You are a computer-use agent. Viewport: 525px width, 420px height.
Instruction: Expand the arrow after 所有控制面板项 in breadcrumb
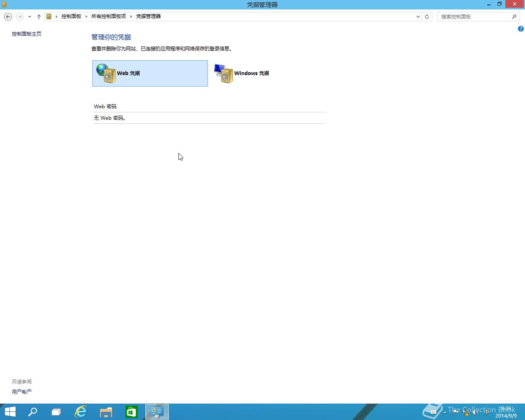131,16
